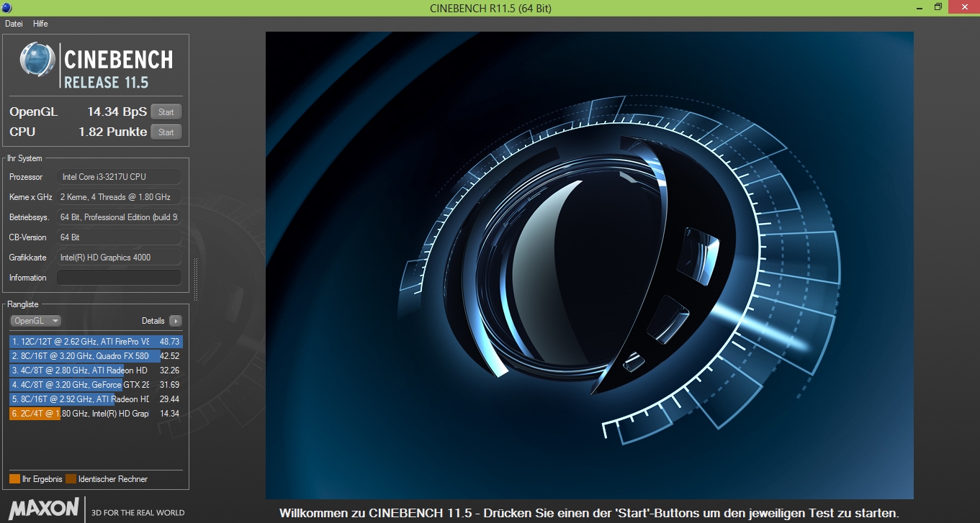Click the Betriebssys. field 64 Bit Professional
980x523 pixels.
[x=120, y=217]
